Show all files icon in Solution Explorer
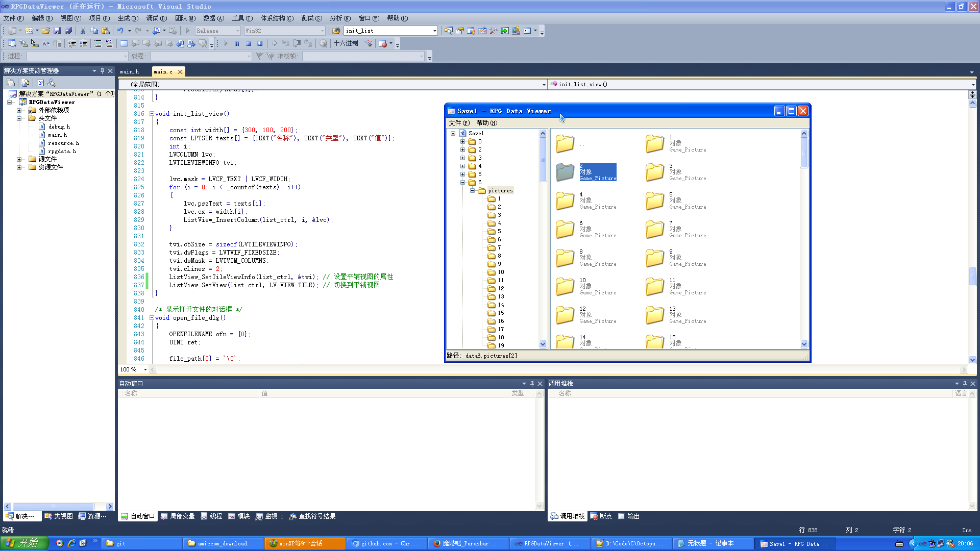This screenshot has height=551, width=980. click(x=25, y=83)
